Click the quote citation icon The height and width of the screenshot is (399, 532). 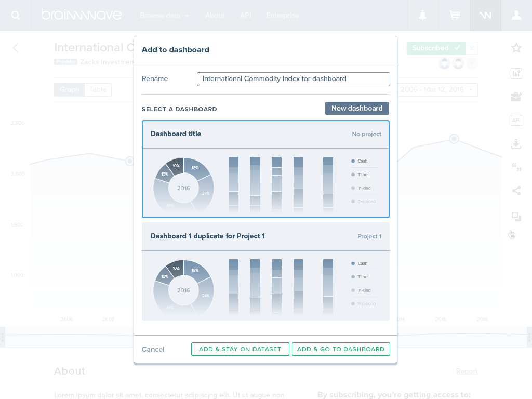coord(516,167)
